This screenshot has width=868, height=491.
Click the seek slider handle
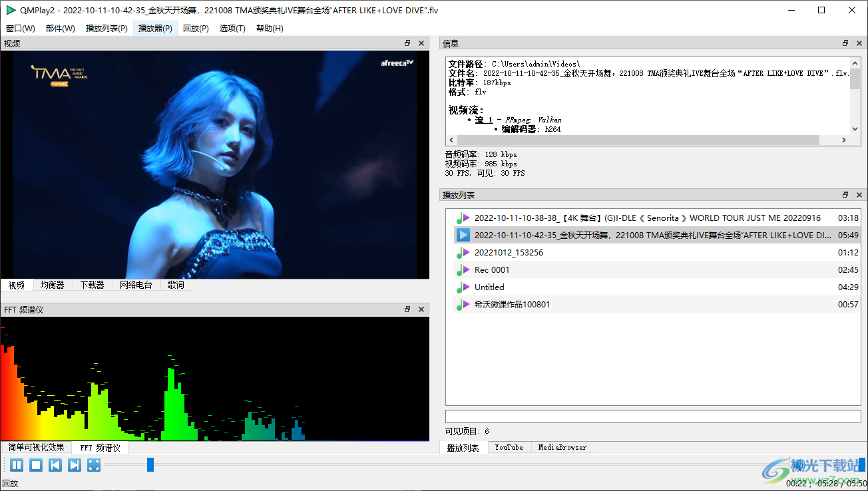[x=150, y=464]
